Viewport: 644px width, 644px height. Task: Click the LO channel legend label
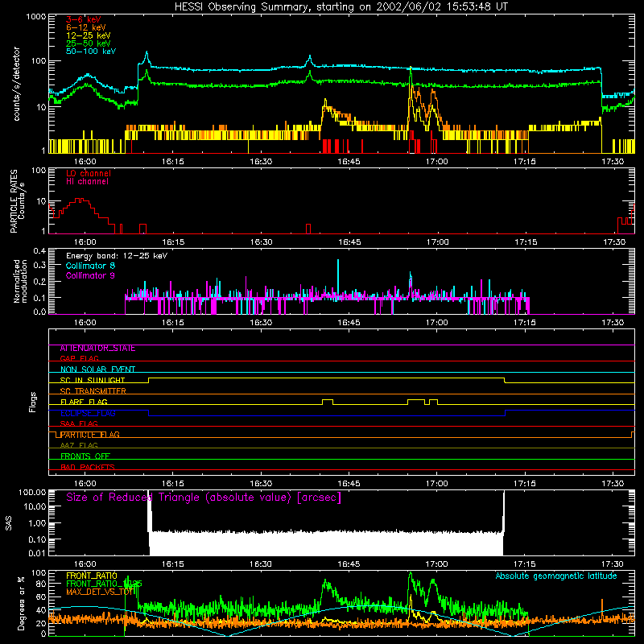(x=89, y=173)
